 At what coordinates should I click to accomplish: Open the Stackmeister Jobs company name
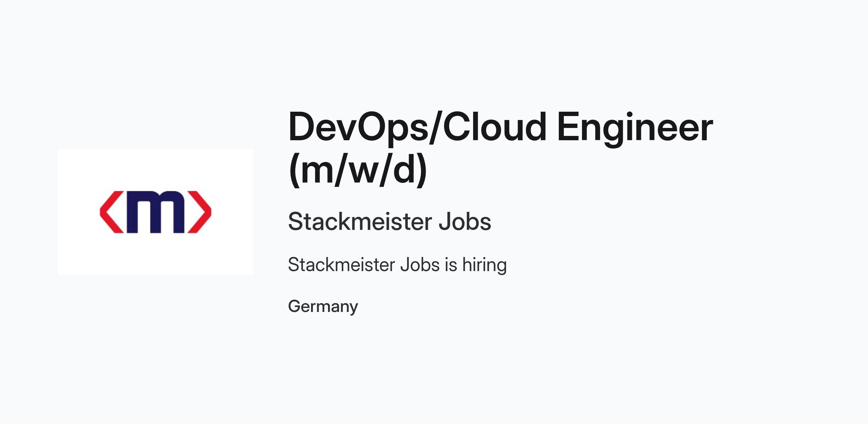pos(390,221)
